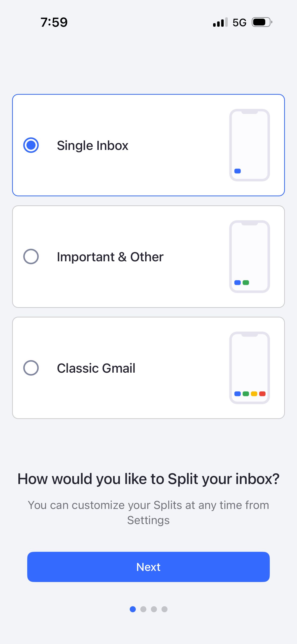Jump to the last onboarding page dot
Viewport: 297px width, 644px height.
click(x=164, y=609)
